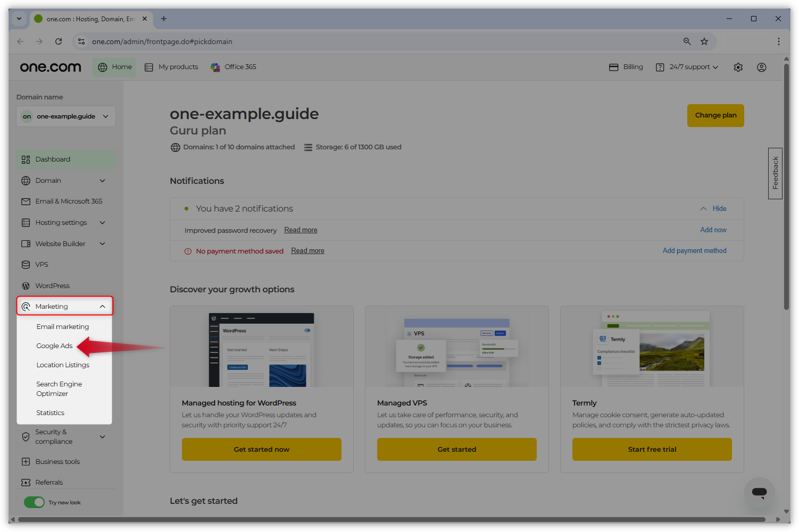
Task: Select Email marketing submenu item
Action: pyautogui.click(x=63, y=326)
